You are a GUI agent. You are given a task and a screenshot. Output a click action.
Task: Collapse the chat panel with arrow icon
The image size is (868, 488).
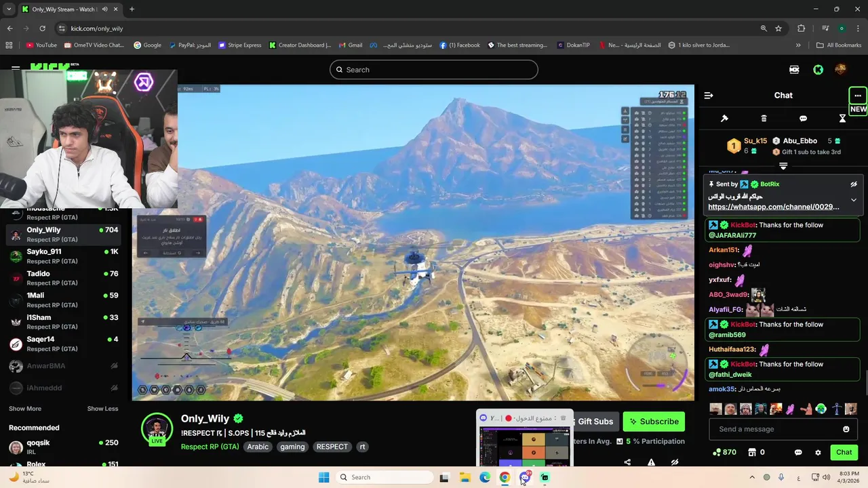coord(709,96)
